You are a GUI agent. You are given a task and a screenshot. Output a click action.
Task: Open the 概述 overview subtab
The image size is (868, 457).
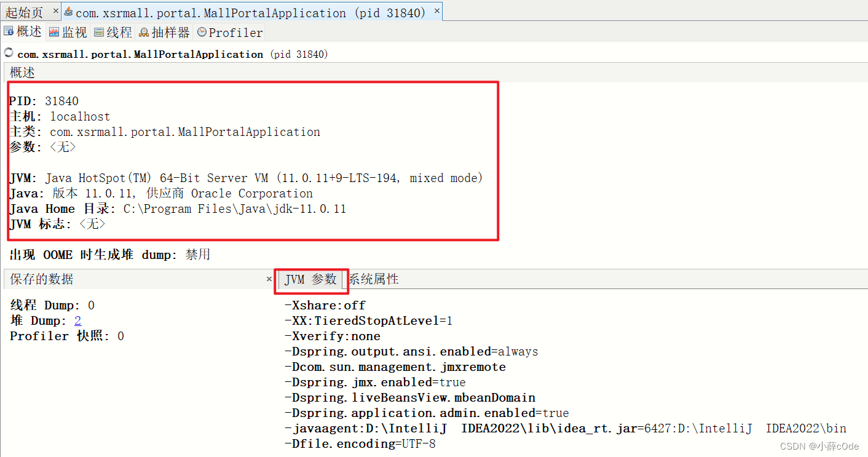(x=23, y=32)
